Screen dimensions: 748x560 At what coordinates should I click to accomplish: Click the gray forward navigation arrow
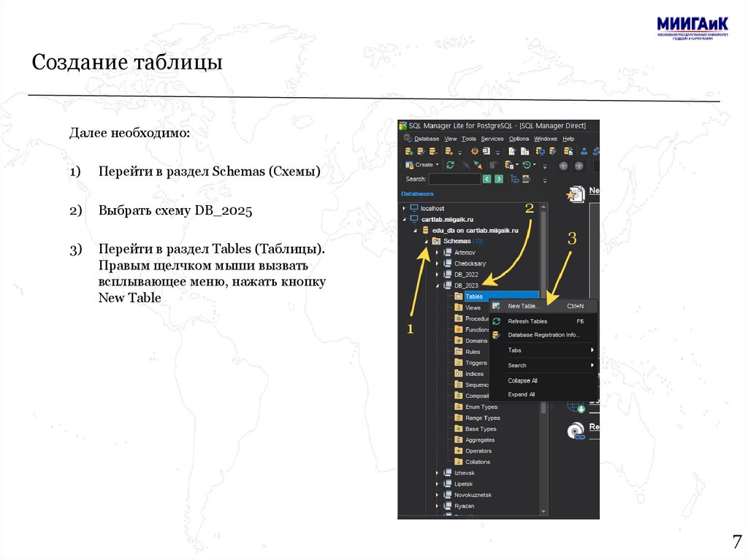tap(579, 166)
